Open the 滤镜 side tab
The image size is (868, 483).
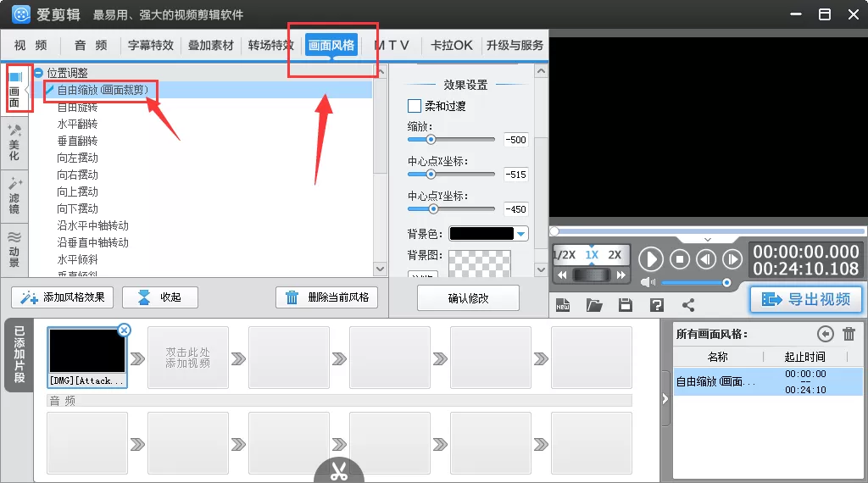pos(15,196)
